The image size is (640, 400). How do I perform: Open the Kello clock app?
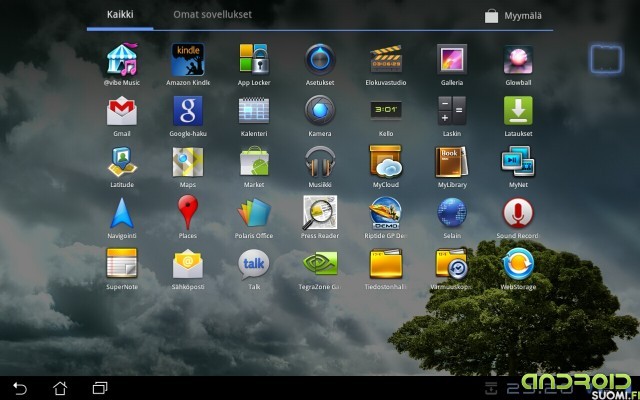[x=386, y=110]
